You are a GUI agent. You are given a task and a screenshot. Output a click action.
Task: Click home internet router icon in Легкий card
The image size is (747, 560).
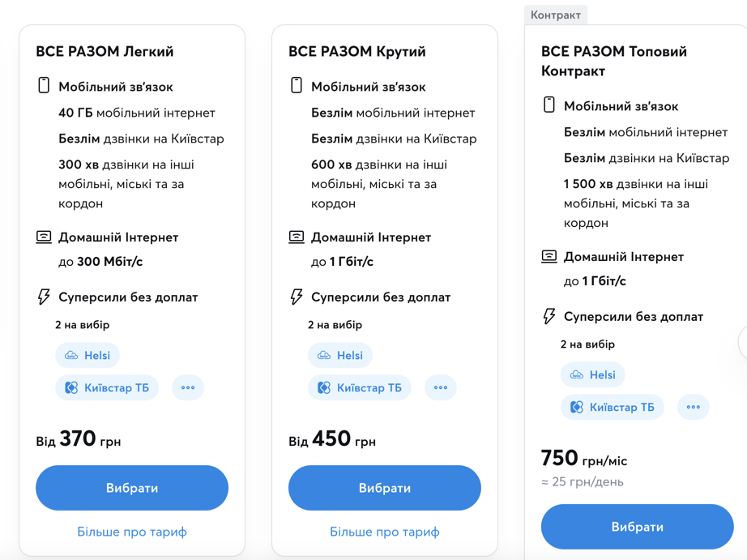click(44, 237)
